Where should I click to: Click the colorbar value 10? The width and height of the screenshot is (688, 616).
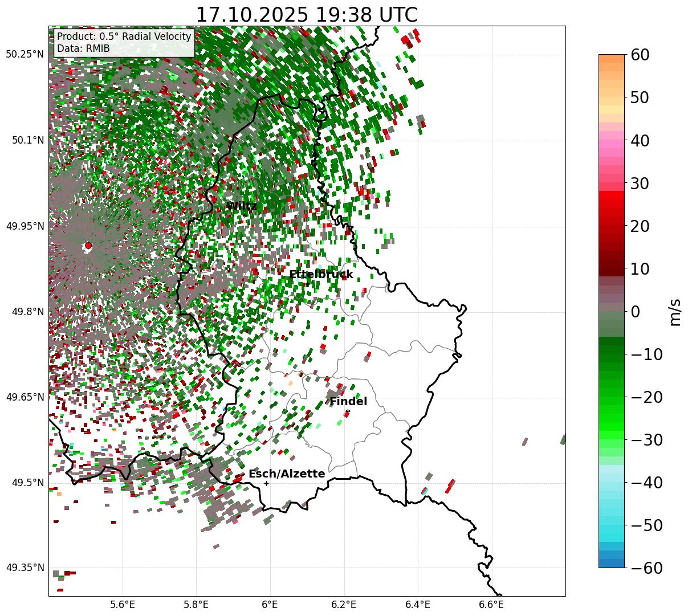[x=639, y=268]
